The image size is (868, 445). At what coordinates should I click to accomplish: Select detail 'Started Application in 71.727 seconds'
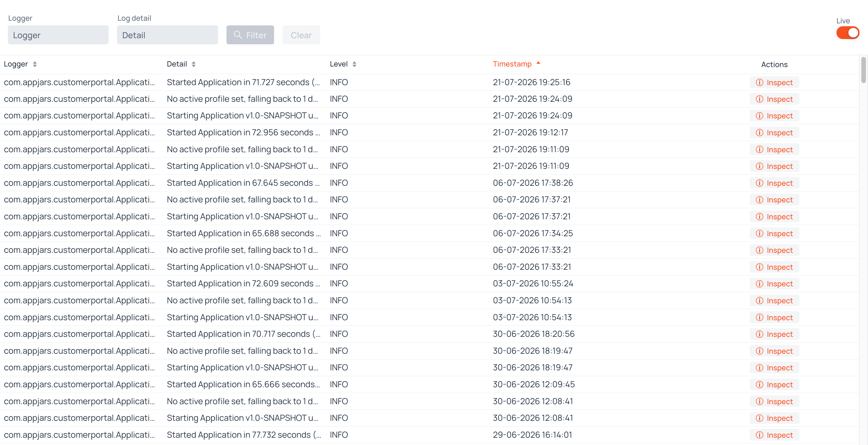(243, 82)
